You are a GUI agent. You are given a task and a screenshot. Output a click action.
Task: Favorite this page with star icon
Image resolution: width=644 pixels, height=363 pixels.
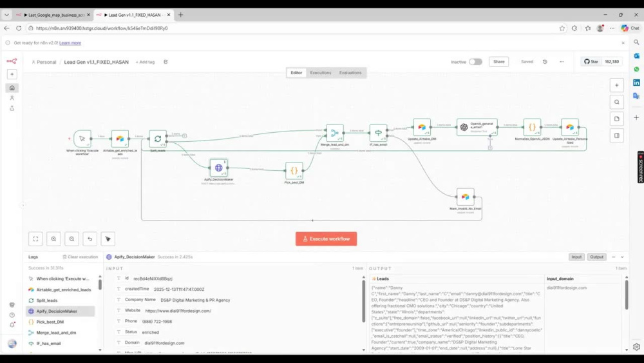[562, 28]
